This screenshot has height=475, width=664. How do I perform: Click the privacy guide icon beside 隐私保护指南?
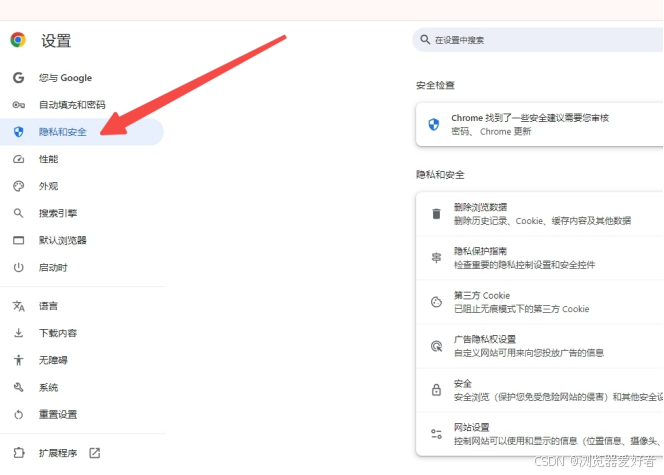[x=436, y=257]
